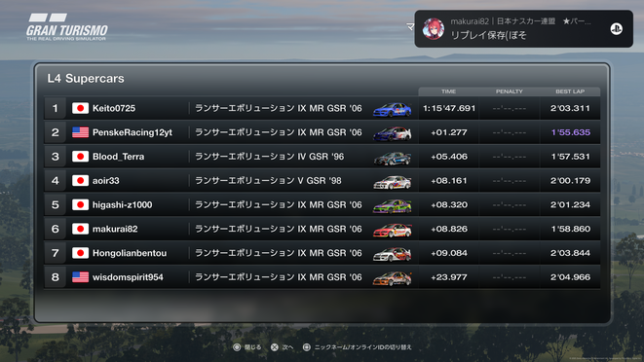Screen dimensions: 644x362
Task: Click the total time 1:15'47.691
Action: click(x=449, y=108)
